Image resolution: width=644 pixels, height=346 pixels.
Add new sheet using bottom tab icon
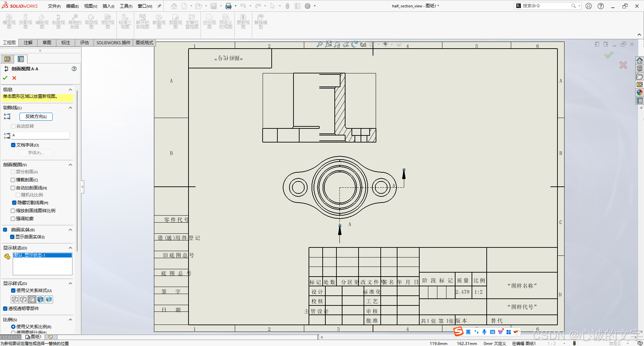point(50,337)
